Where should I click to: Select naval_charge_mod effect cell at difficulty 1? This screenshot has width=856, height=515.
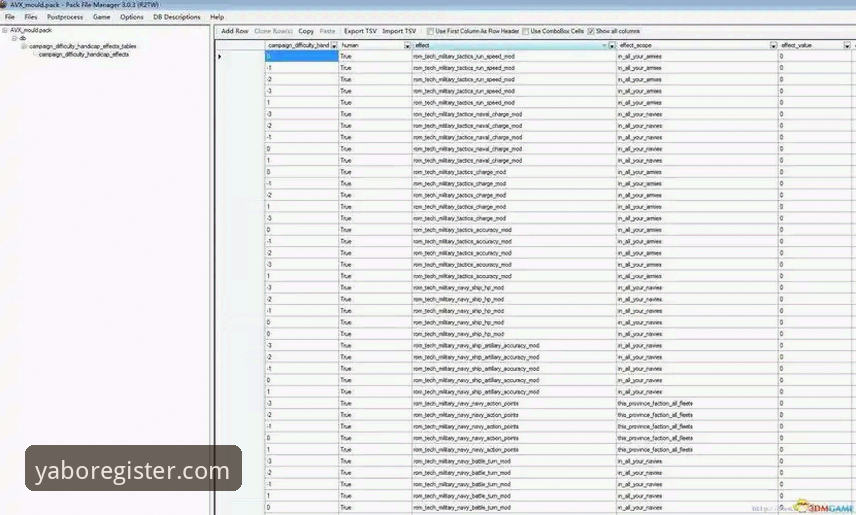pyautogui.click(x=514, y=161)
